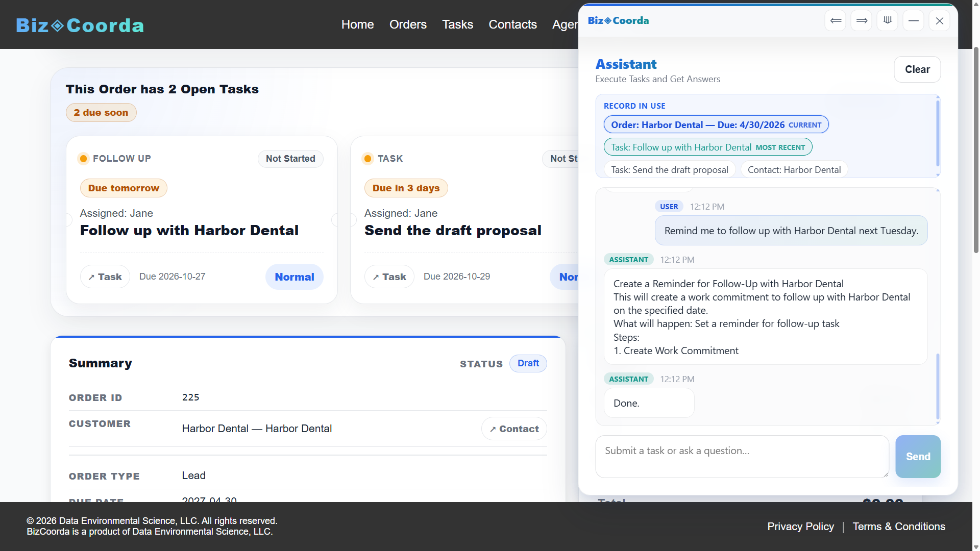Click the BizCoorda logo in Assistant panel
The image size is (980, 551).
[618, 20]
